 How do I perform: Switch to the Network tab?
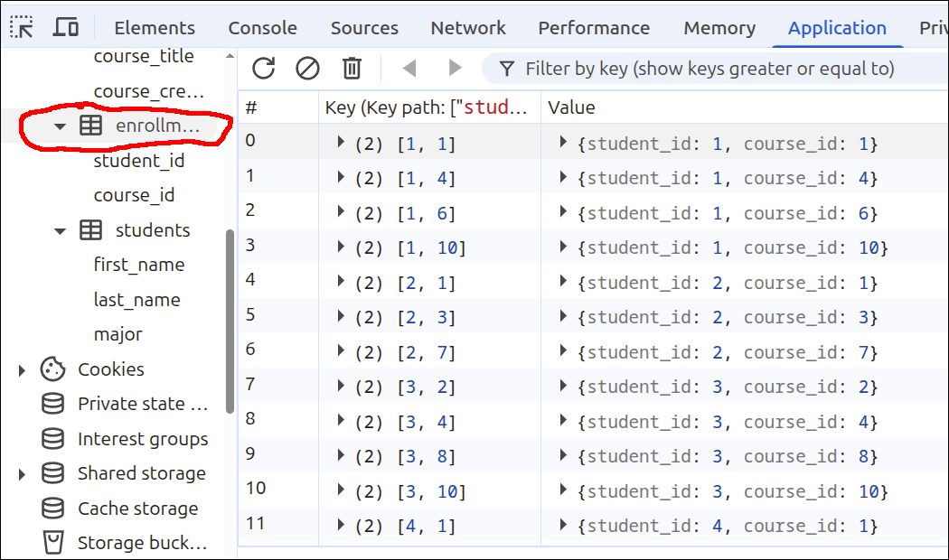468,27
